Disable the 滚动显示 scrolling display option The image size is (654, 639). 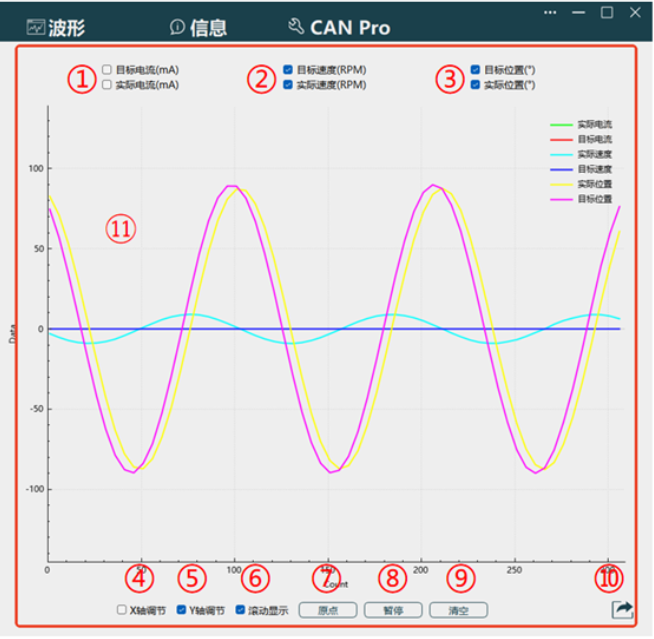[x=241, y=609]
